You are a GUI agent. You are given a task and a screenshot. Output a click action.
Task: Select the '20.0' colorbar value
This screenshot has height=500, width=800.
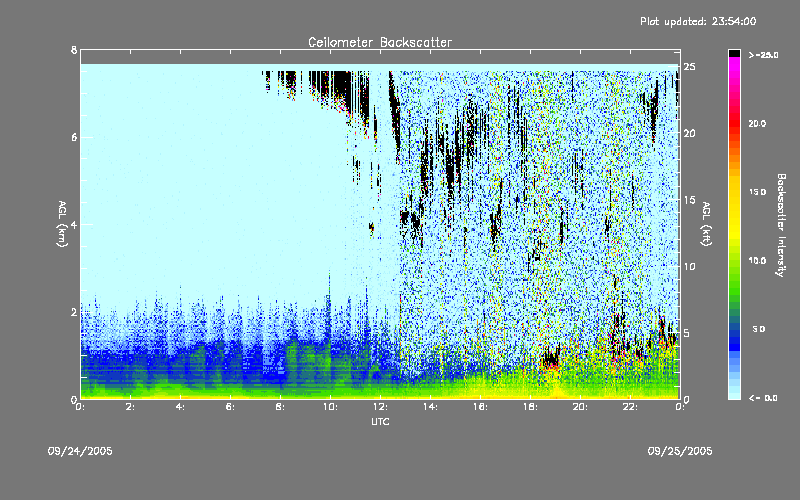click(x=757, y=124)
